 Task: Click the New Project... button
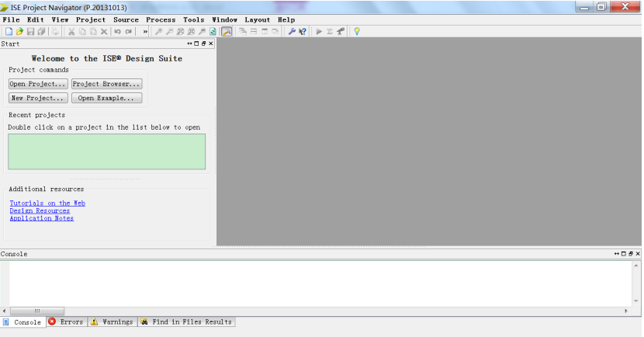point(38,98)
